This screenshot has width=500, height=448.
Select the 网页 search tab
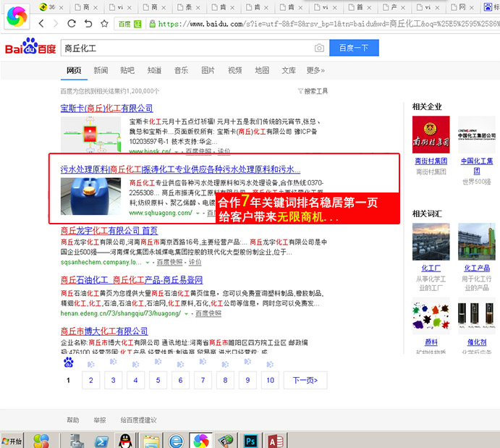pyautogui.click(x=74, y=70)
